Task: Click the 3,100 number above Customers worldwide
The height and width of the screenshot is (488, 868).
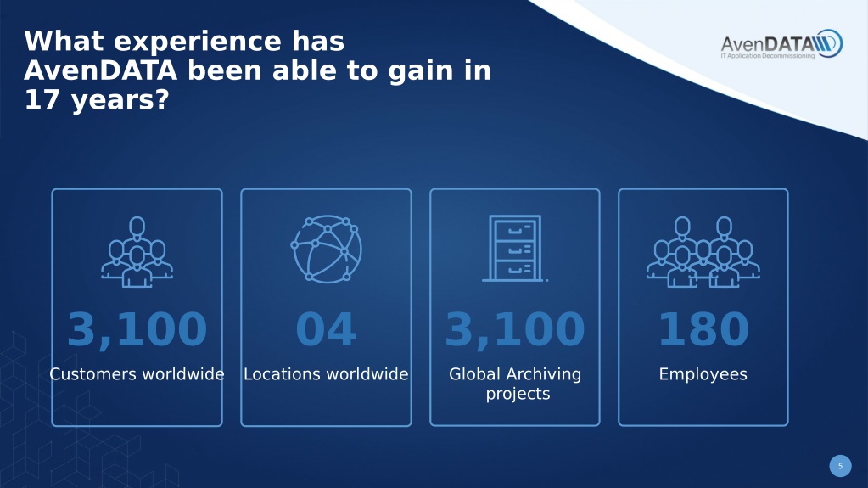Action: click(x=137, y=330)
